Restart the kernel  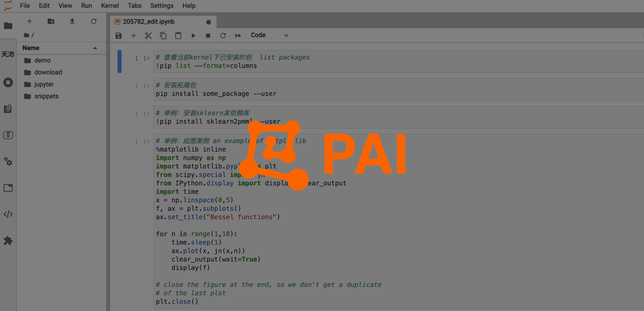click(223, 36)
